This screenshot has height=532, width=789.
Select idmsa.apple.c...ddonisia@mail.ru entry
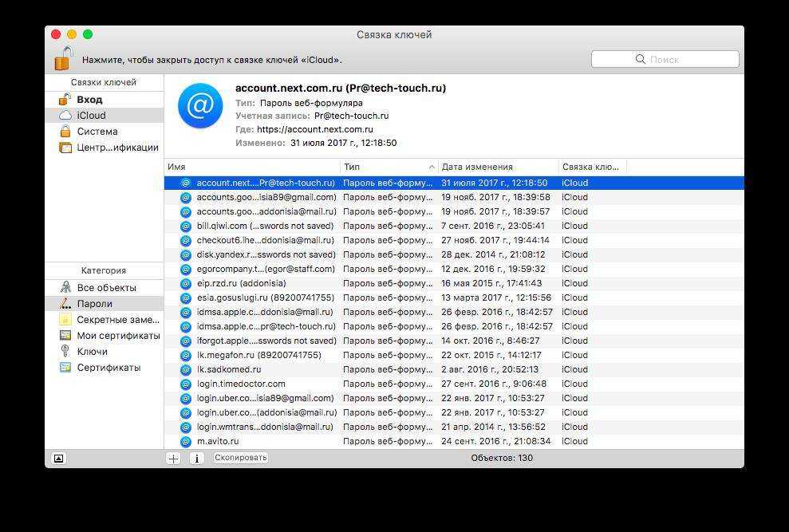[x=454, y=312]
